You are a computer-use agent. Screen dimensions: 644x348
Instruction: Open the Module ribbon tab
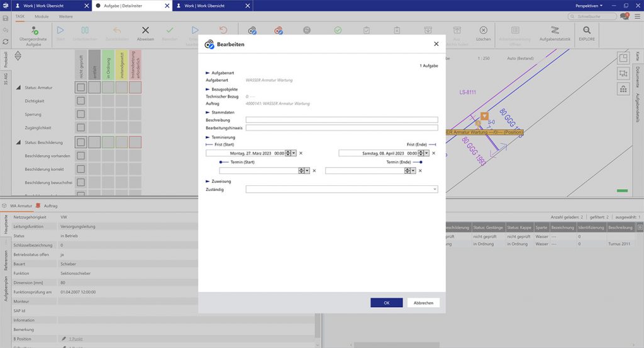click(42, 16)
